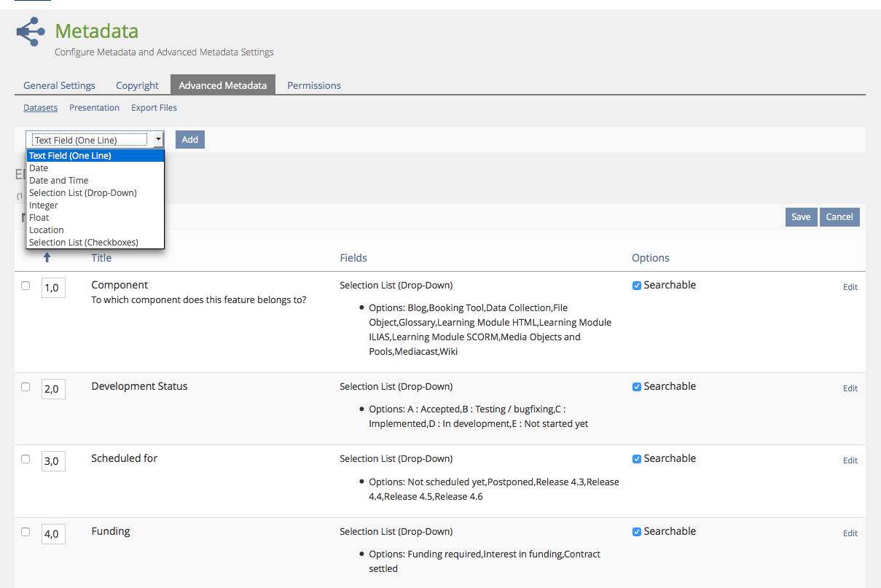Tick the Scheduled for row checkbox

click(x=26, y=459)
